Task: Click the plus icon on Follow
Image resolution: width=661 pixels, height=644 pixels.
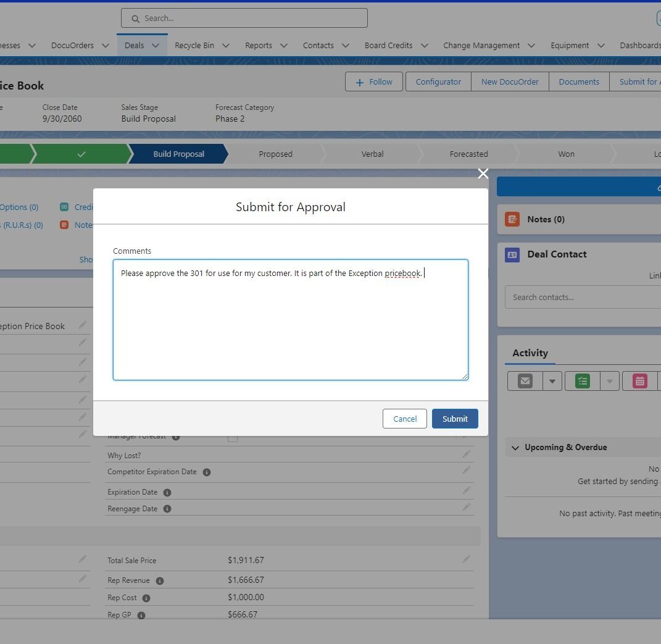Action: click(x=360, y=83)
